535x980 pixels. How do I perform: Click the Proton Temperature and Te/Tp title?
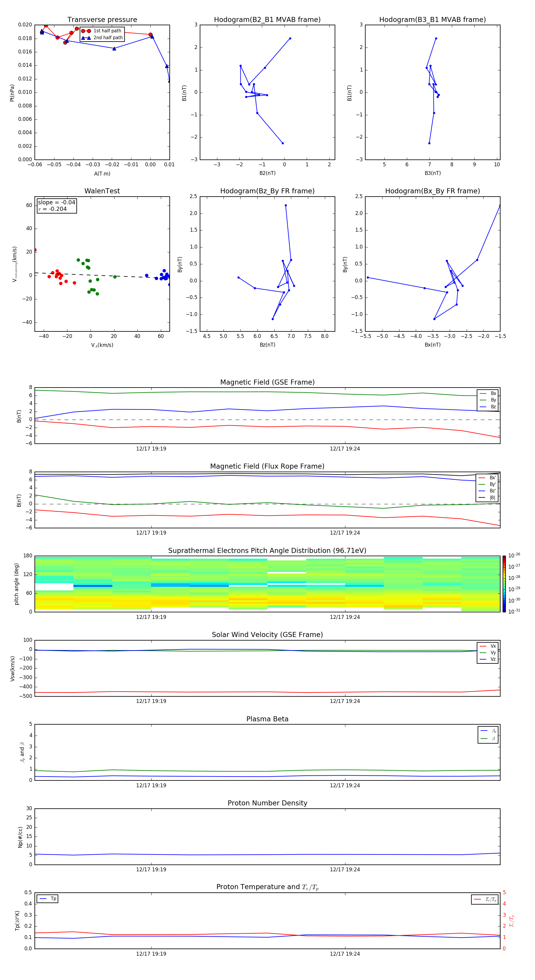pyautogui.click(x=267, y=887)
